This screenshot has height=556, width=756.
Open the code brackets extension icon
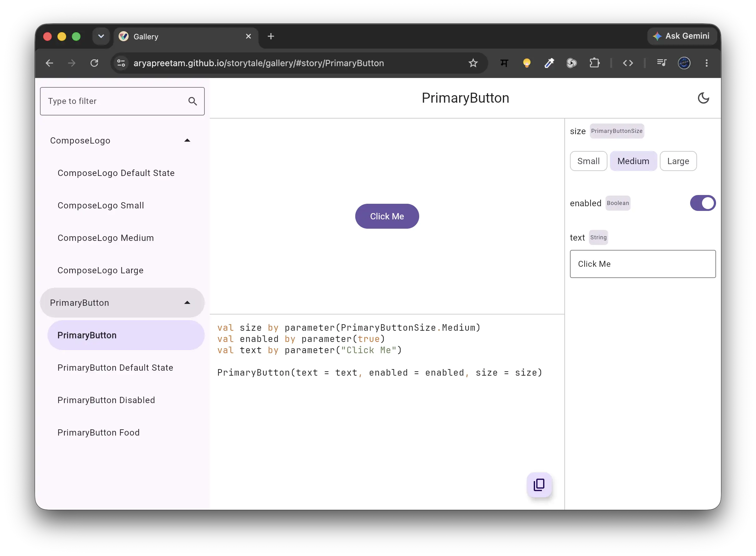pyautogui.click(x=628, y=63)
